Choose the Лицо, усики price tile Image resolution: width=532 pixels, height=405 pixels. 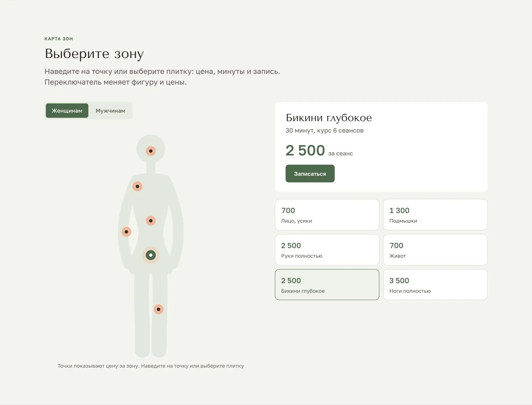pos(327,215)
